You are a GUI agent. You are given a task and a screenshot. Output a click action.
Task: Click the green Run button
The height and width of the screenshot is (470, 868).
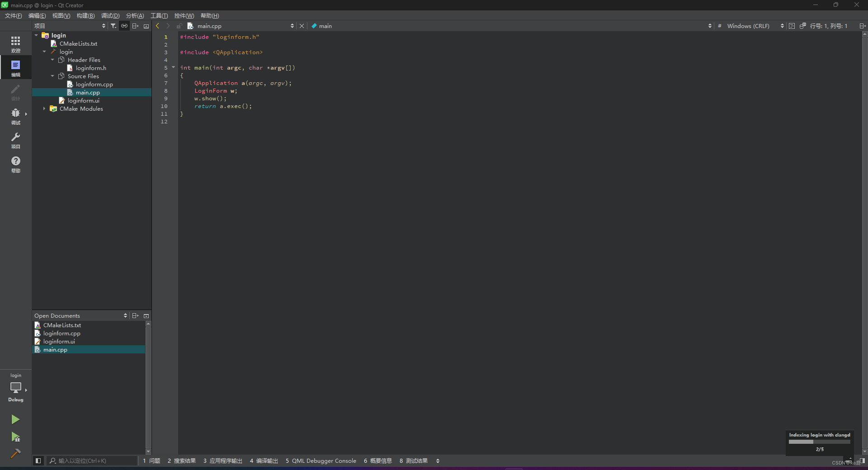[x=15, y=419]
